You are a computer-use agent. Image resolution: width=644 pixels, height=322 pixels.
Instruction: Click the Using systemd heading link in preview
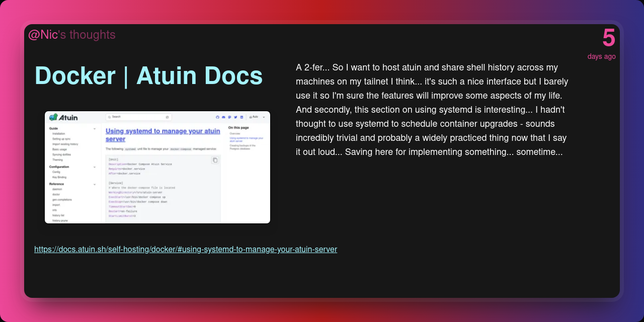coord(163,135)
